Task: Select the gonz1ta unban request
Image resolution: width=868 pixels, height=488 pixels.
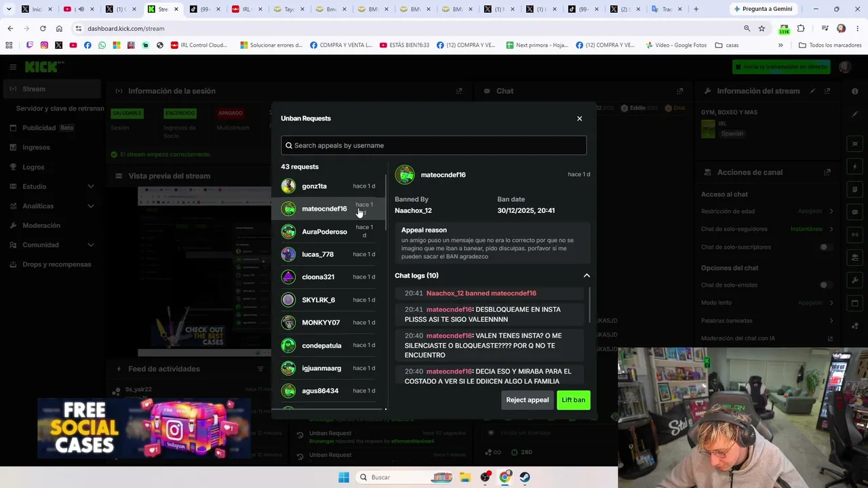Action: pos(329,186)
